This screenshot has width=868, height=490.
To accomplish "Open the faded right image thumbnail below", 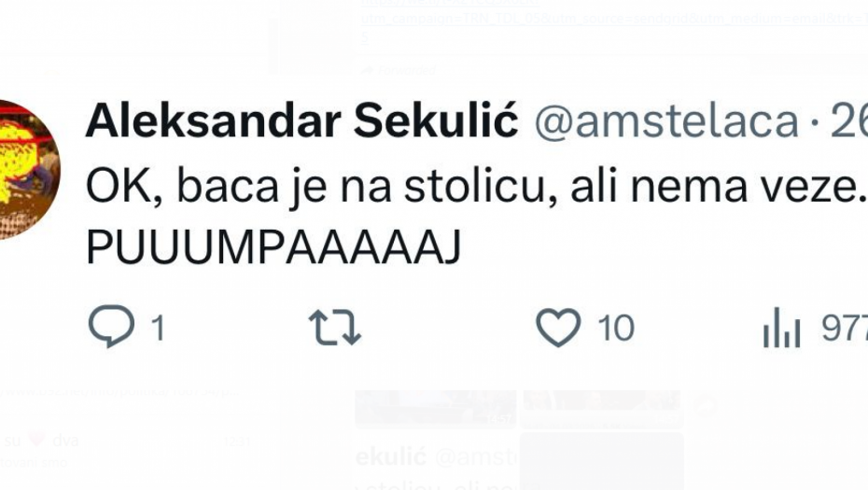I will [x=601, y=408].
